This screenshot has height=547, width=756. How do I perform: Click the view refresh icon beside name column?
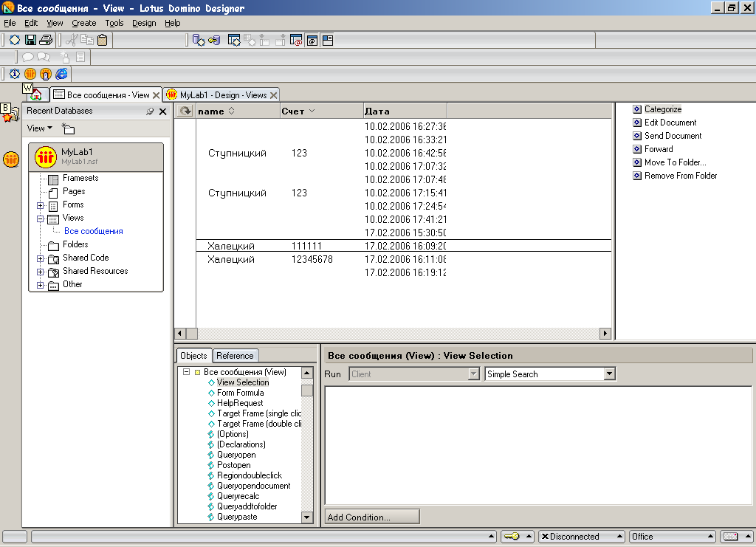(x=185, y=111)
